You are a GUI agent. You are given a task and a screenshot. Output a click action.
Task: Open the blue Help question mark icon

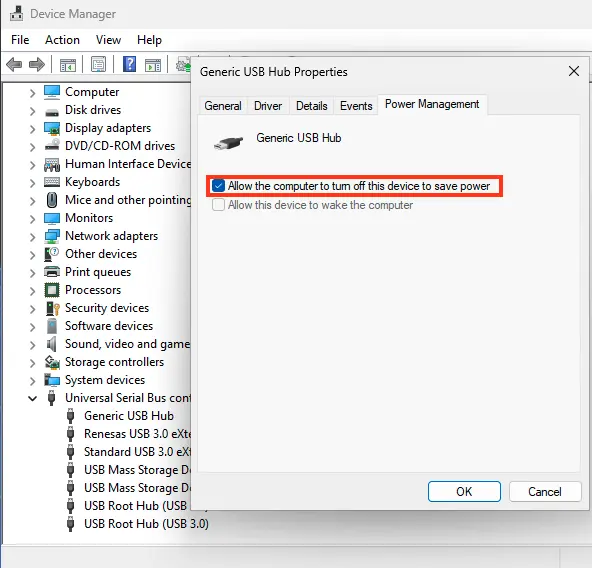pyautogui.click(x=130, y=64)
